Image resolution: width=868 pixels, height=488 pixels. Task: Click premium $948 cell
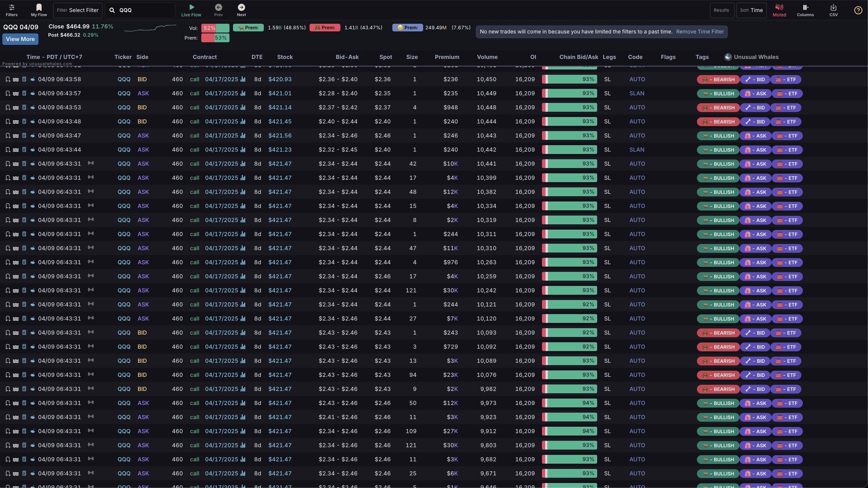point(450,107)
